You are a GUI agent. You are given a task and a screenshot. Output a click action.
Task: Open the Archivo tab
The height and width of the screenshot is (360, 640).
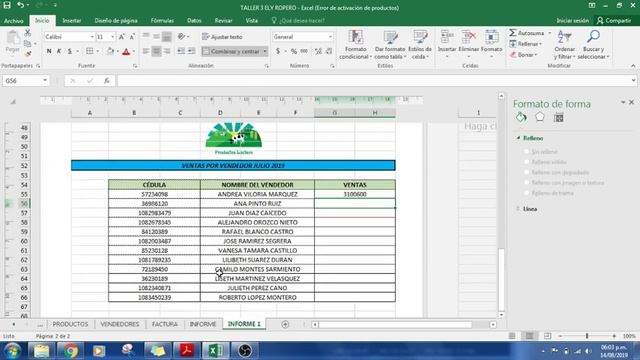(x=13, y=20)
